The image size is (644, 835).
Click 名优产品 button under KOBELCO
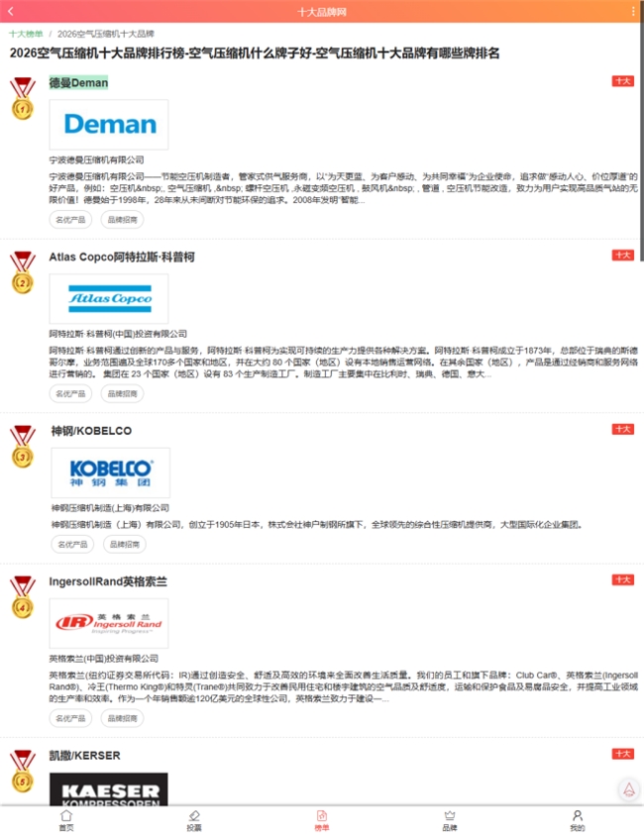coord(72,544)
